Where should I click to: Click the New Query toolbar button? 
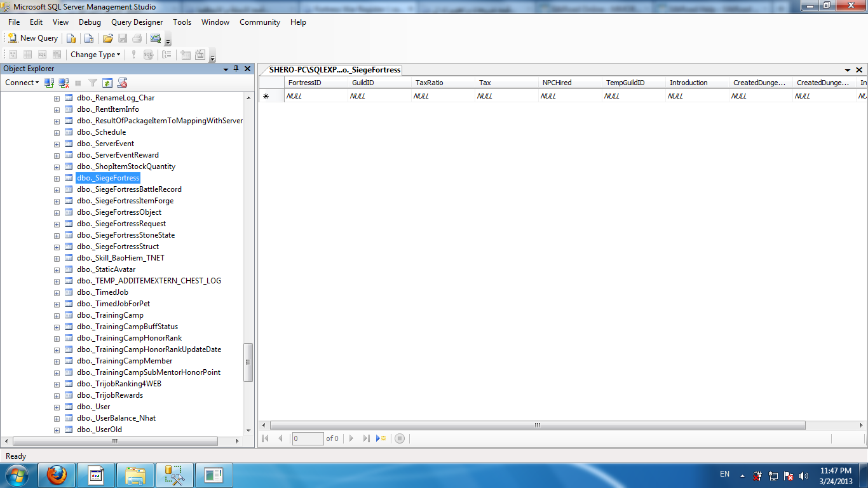point(32,38)
